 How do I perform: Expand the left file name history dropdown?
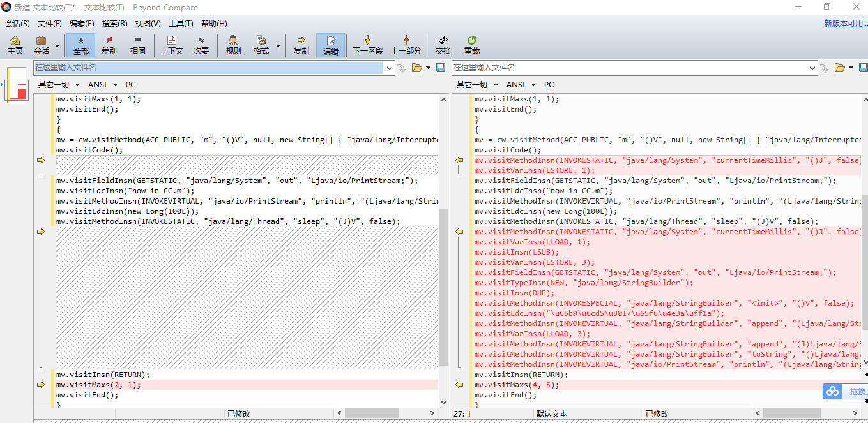[x=390, y=68]
